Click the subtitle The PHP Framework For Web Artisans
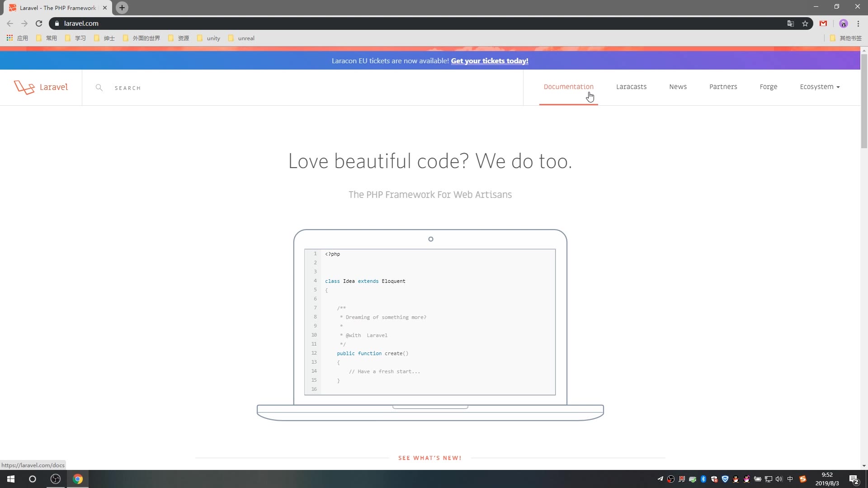868x488 pixels. 430,195
